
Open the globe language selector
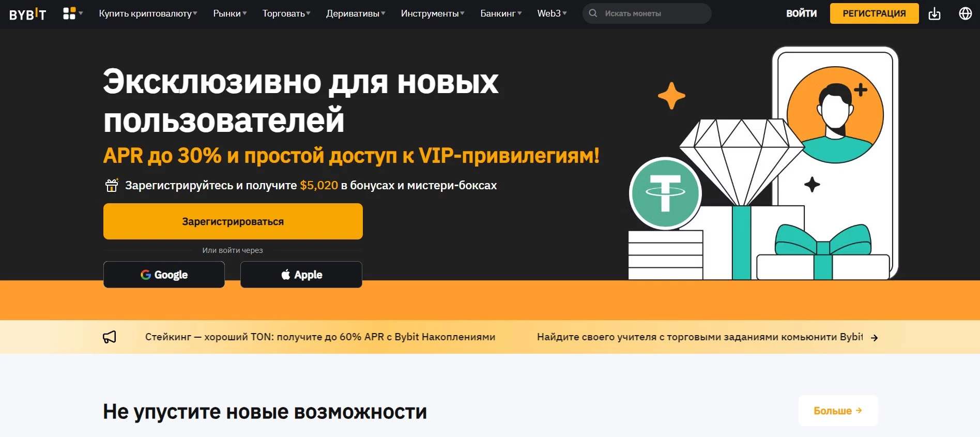coord(966,13)
